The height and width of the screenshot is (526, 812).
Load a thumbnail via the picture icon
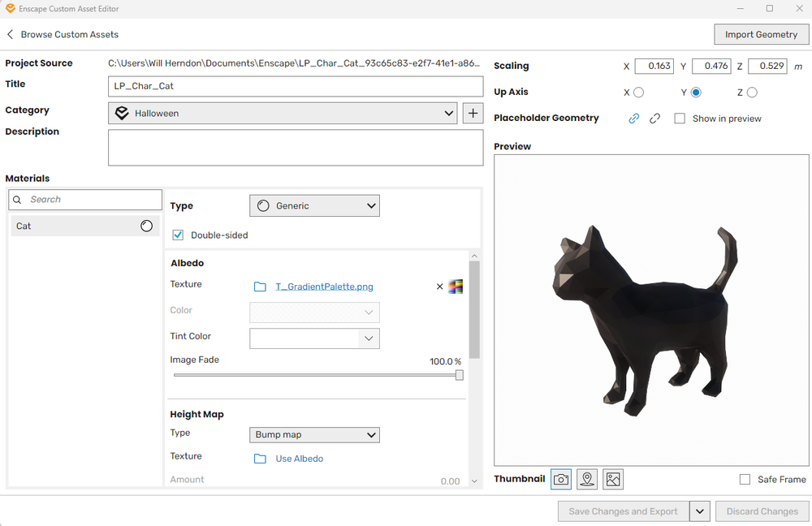[x=612, y=479]
